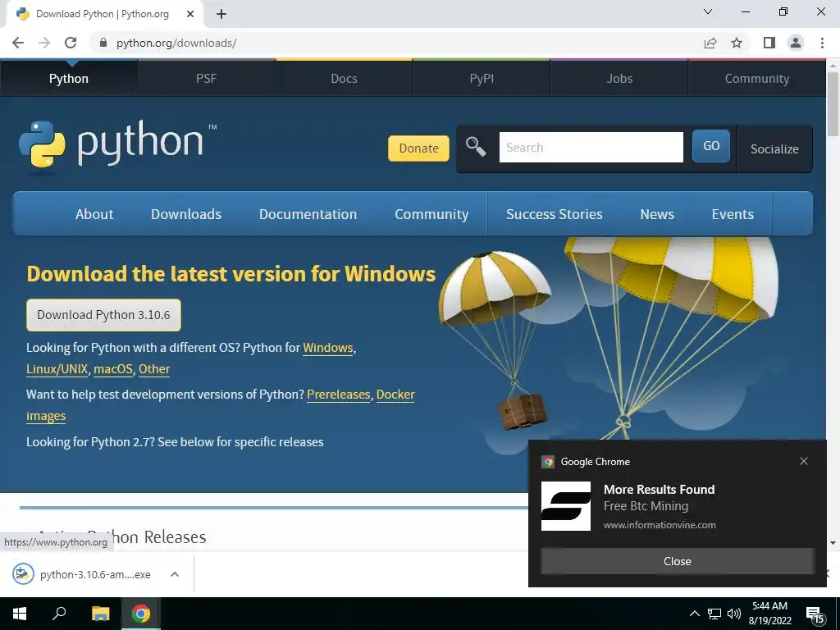Image resolution: width=840 pixels, height=630 pixels.
Task: Click the More Results Found notification title
Action: [659, 489]
